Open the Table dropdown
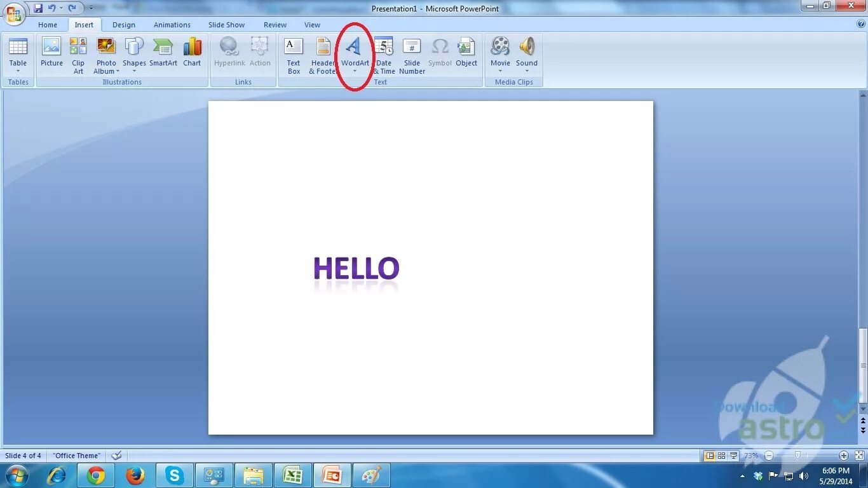This screenshot has width=868, height=488. pyautogui.click(x=18, y=56)
